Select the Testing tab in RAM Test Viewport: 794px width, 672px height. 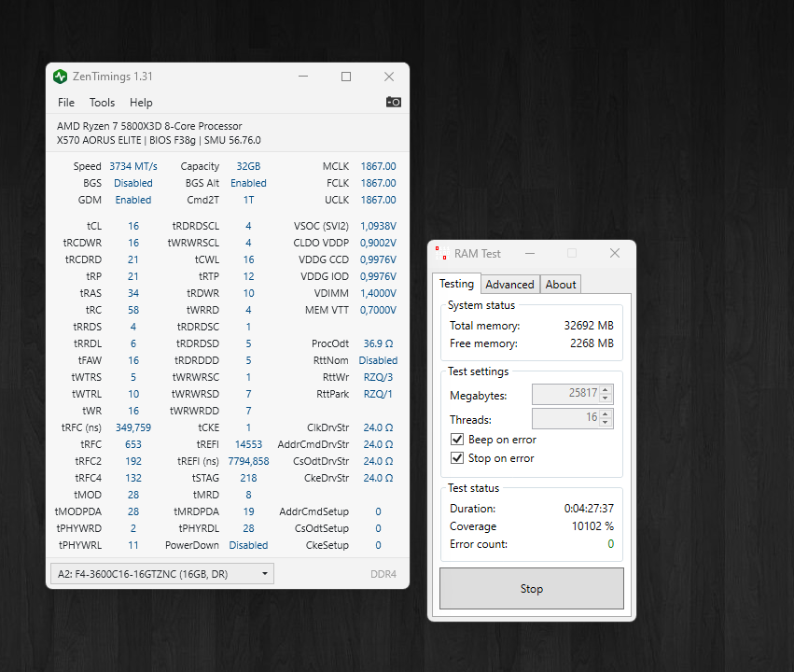(x=456, y=284)
